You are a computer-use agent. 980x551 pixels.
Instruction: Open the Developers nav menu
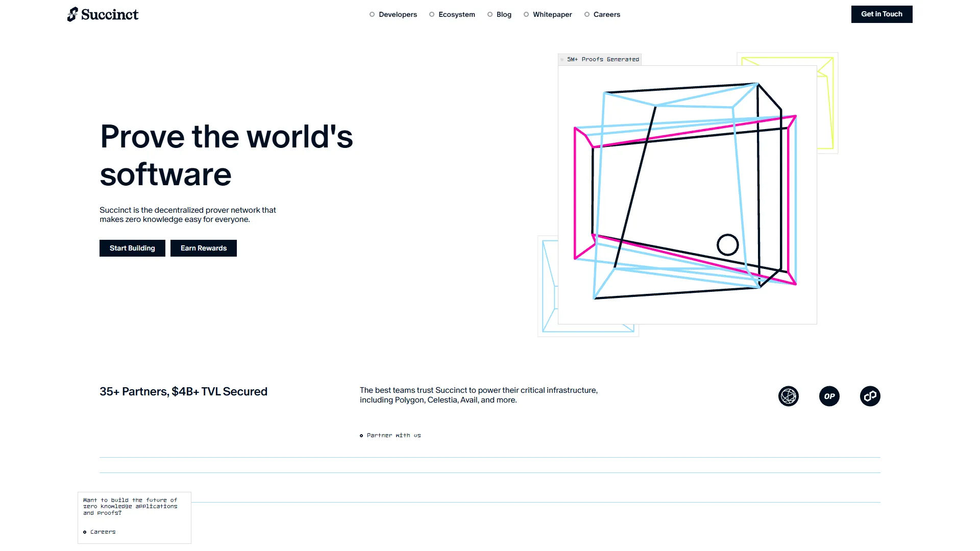(x=398, y=14)
